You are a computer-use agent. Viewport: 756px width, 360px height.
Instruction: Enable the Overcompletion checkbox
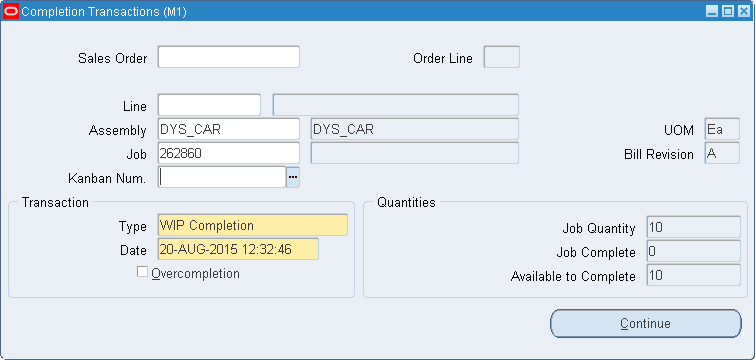[142, 272]
